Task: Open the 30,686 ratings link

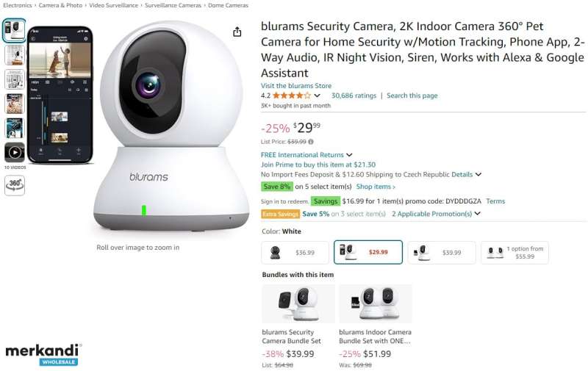Action: (x=354, y=96)
